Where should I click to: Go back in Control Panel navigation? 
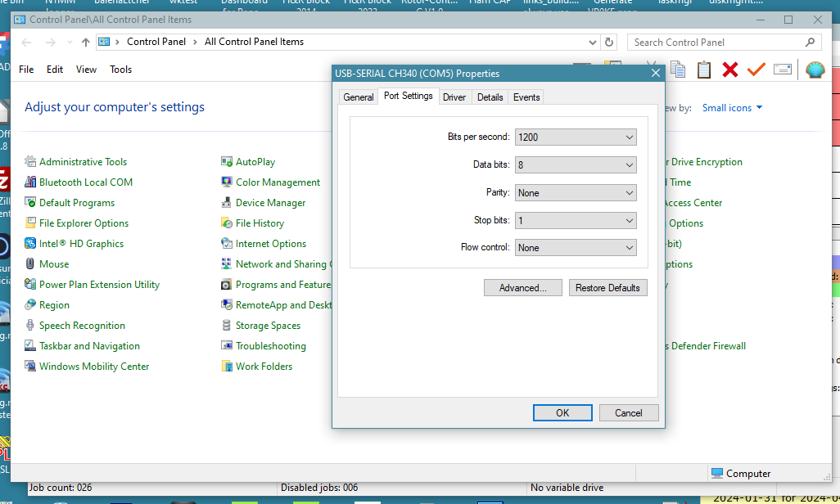pyautogui.click(x=26, y=43)
